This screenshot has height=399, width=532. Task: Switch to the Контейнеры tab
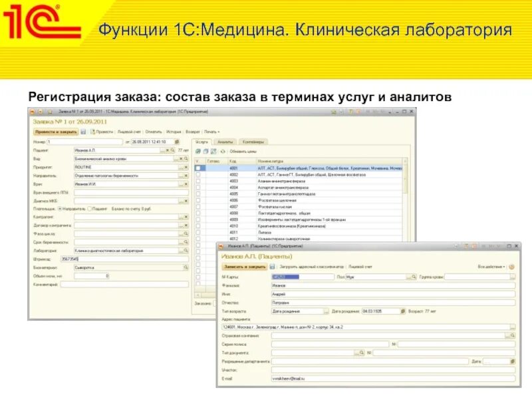click(x=253, y=142)
